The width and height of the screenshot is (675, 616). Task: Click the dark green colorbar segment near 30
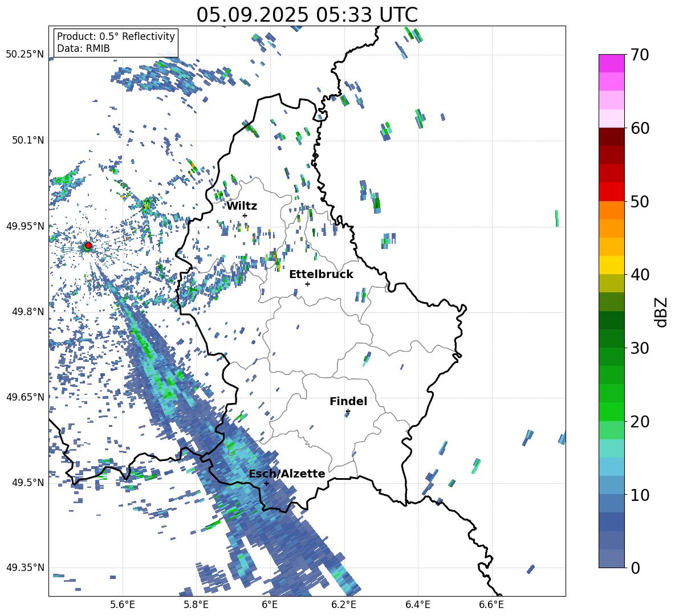point(611,338)
